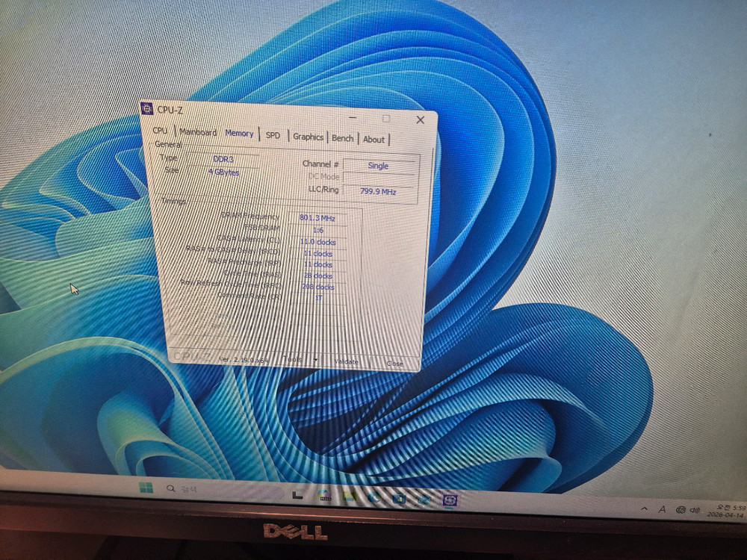The width and height of the screenshot is (747, 560).
Task: Open the Tools dropdown arrow
Action: (317, 360)
